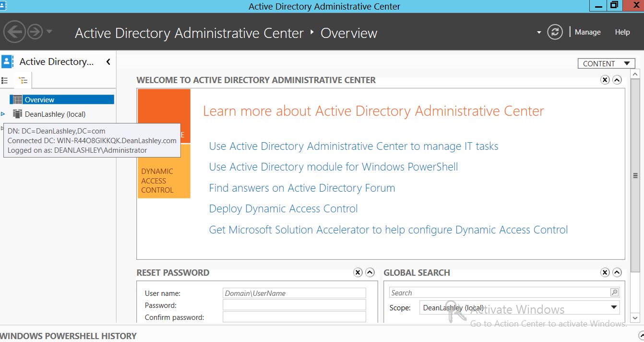This screenshot has height=342, width=644.
Task: Open the Manage menu
Action: [587, 32]
